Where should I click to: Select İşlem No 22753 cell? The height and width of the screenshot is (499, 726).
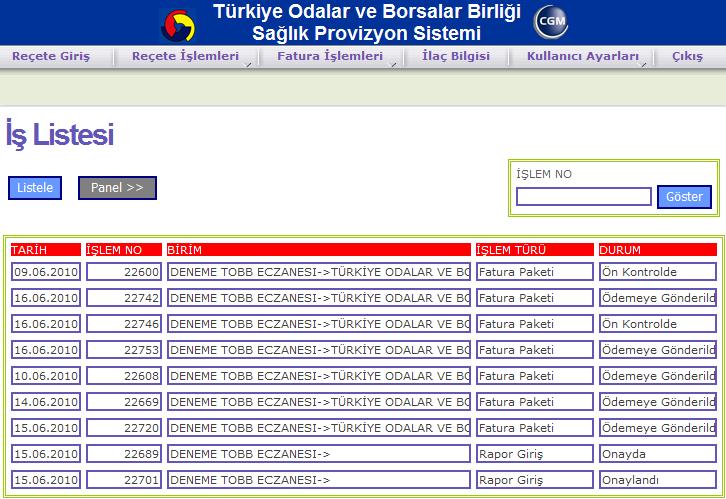tap(124, 349)
